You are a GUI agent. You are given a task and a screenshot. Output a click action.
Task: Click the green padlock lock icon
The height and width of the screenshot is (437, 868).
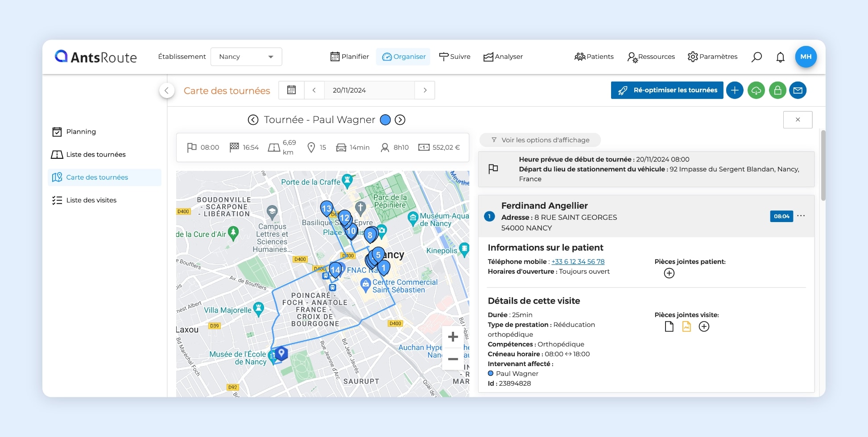777,91
